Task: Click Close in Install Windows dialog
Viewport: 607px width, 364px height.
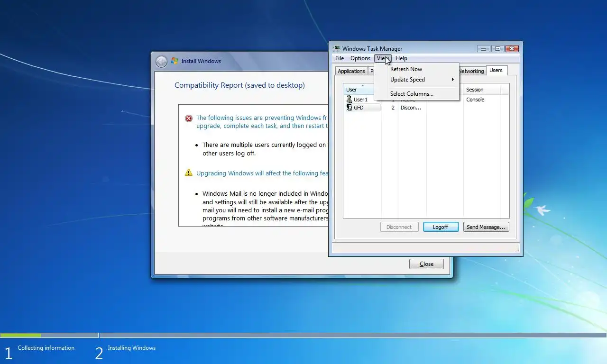Action: tap(426, 264)
